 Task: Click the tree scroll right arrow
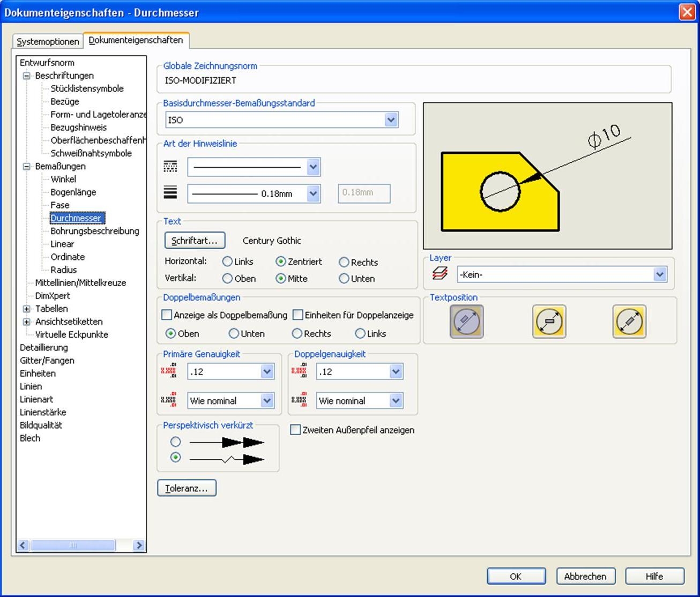tap(139, 546)
